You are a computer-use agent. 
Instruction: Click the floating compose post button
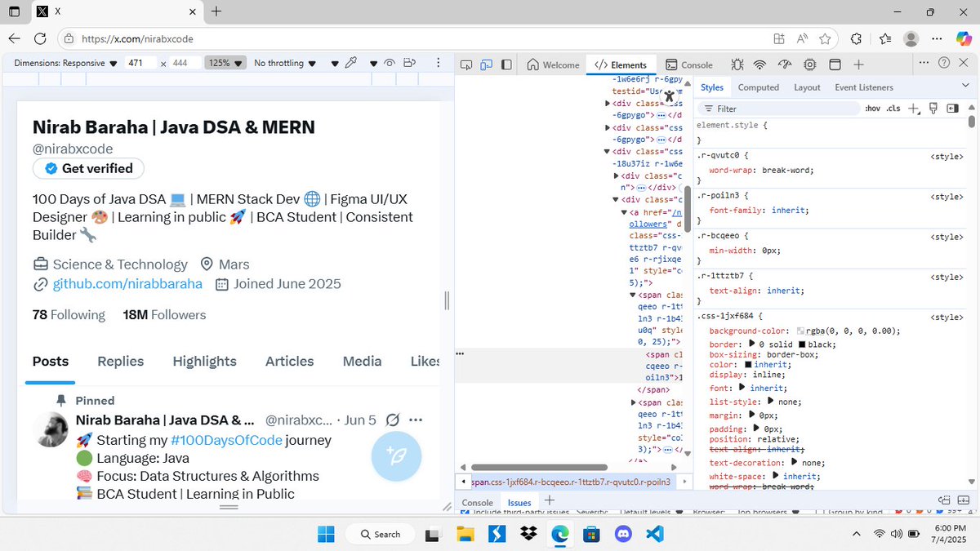click(396, 455)
